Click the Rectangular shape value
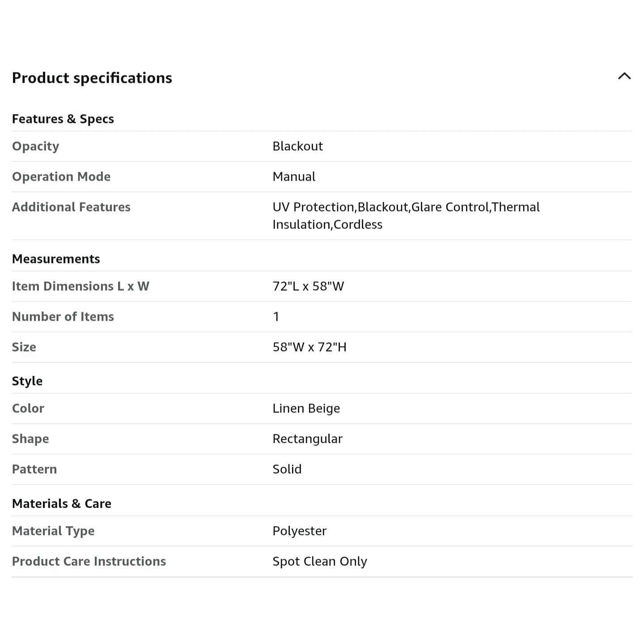 [x=308, y=439]
